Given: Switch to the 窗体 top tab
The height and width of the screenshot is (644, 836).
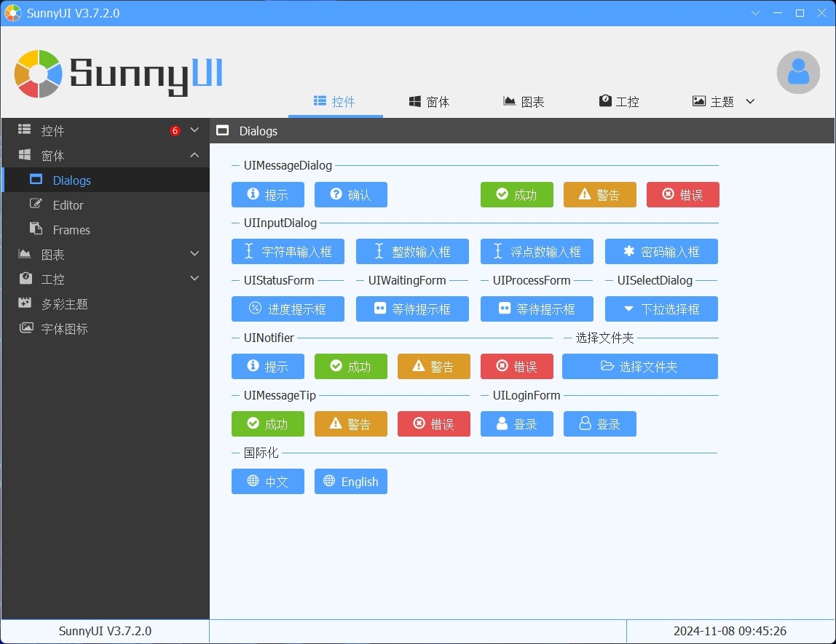Looking at the screenshot, I should point(429,101).
